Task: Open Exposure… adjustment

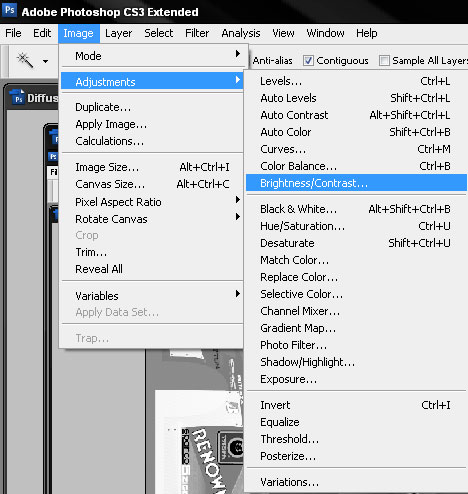Action: click(x=356, y=379)
